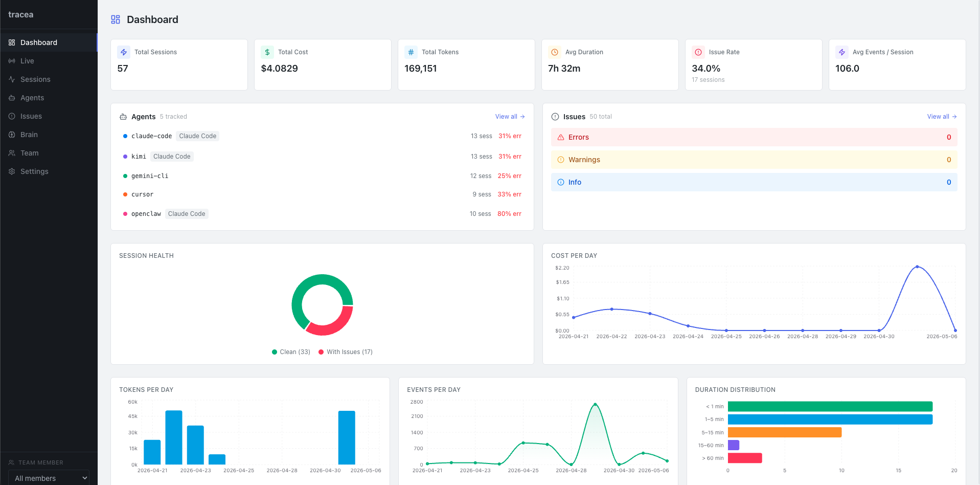Click the Warnings circle icon
The height and width of the screenshot is (485, 980).
[561, 160]
